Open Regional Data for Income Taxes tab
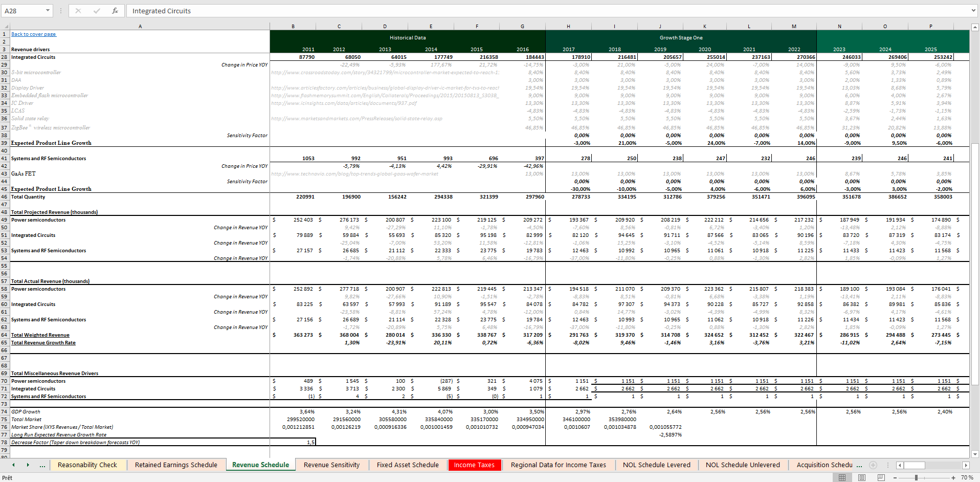Viewport: 980px width, 482px height. [558, 465]
